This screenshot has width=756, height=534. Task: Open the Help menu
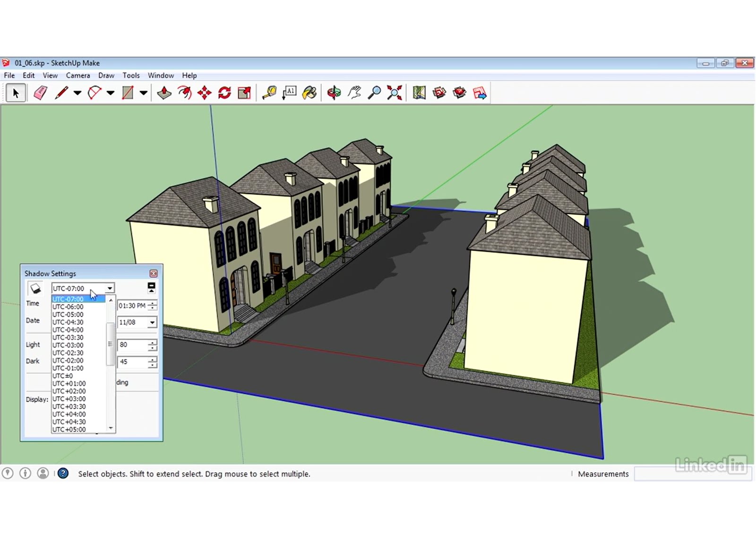pos(189,75)
